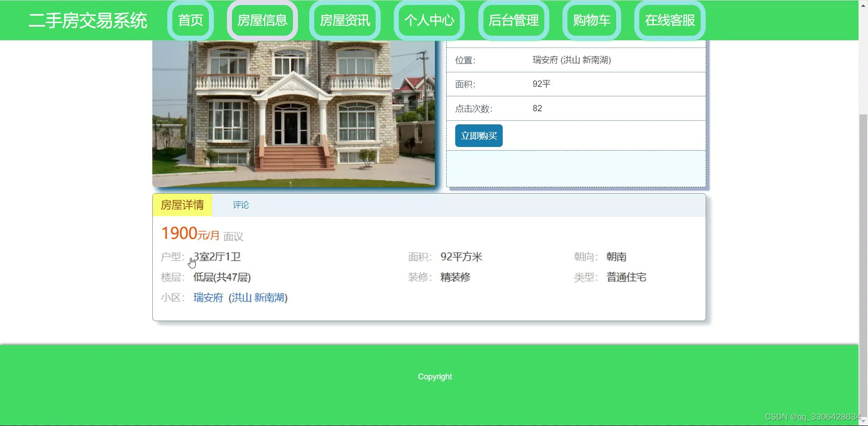This screenshot has height=426, width=868.
Task: Click the Copyright footer text
Action: click(x=434, y=376)
